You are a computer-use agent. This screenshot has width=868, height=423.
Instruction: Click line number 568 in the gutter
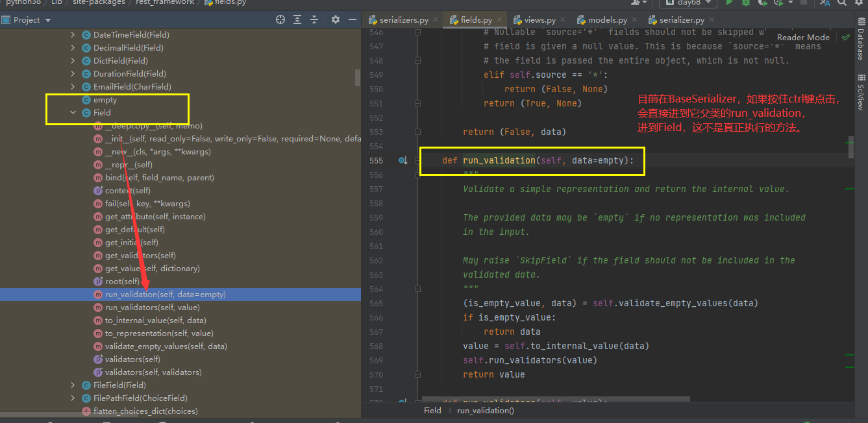pos(376,346)
